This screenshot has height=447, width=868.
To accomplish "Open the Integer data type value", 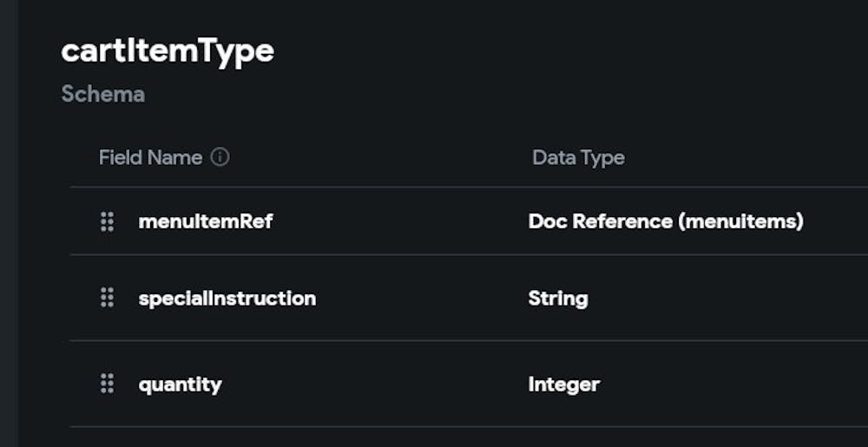I will click(x=564, y=384).
